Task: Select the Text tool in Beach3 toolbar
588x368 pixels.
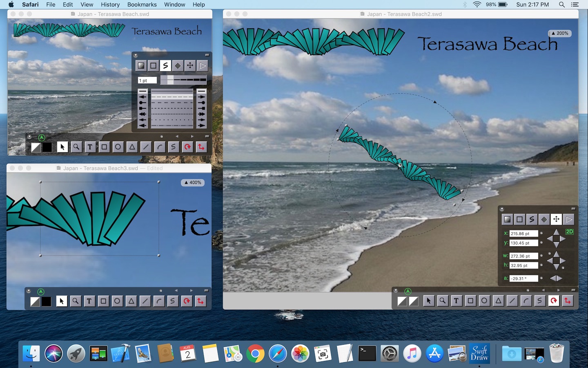Action: click(x=89, y=301)
